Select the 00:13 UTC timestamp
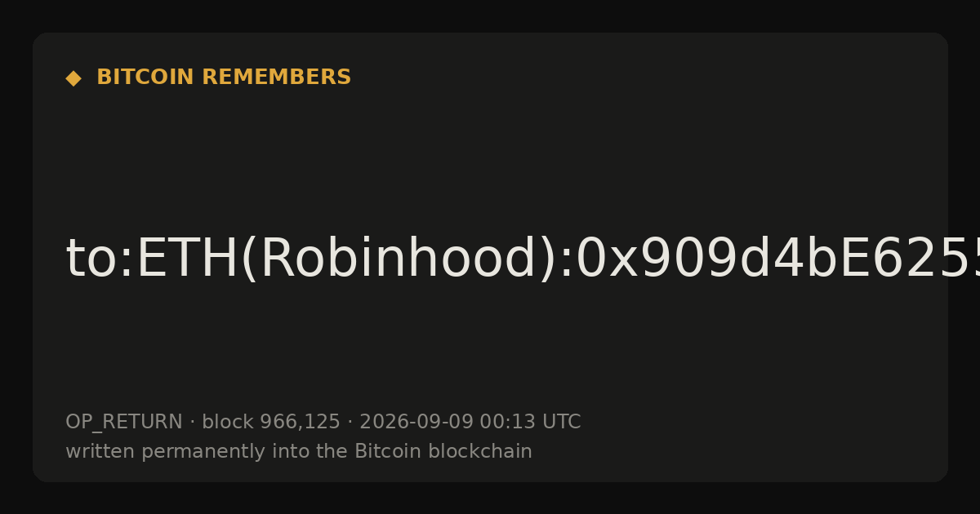Screen dimensions: 980x514 (530, 422)
